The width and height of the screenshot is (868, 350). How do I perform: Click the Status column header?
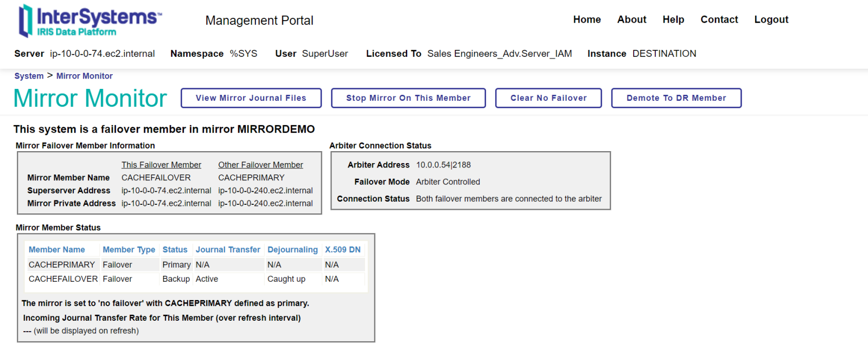tap(175, 250)
